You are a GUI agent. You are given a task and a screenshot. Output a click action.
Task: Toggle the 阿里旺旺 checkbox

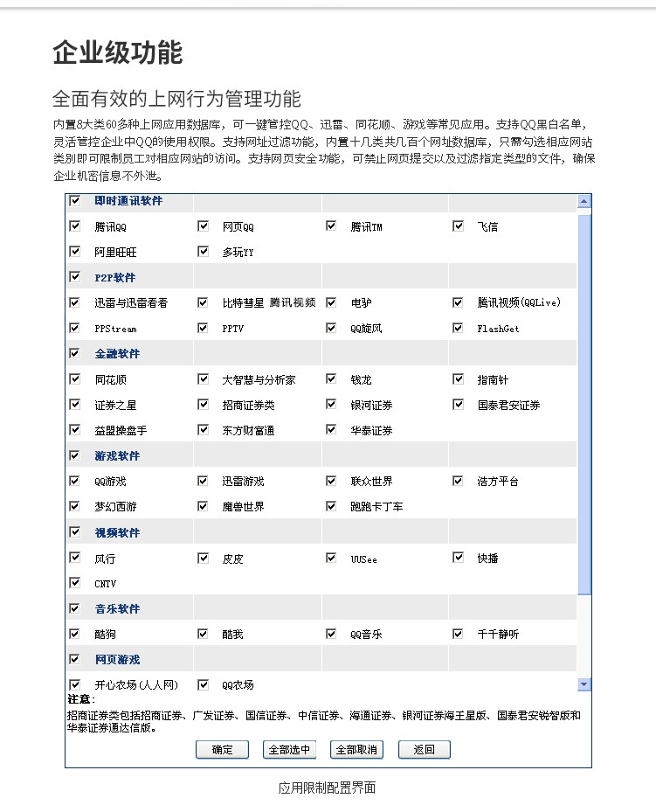tap(75, 251)
